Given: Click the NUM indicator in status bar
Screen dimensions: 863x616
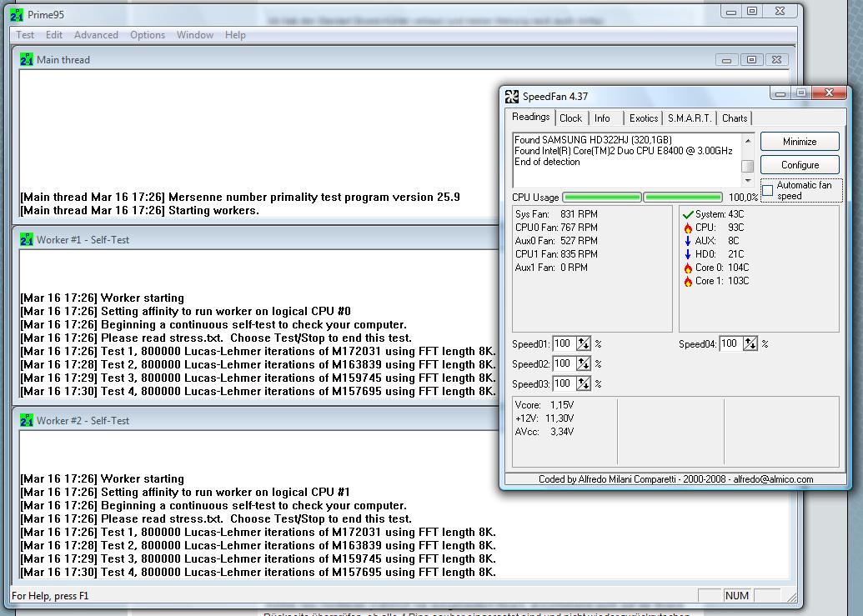Looking at the screenshot, I should click(x=736, y=596).
